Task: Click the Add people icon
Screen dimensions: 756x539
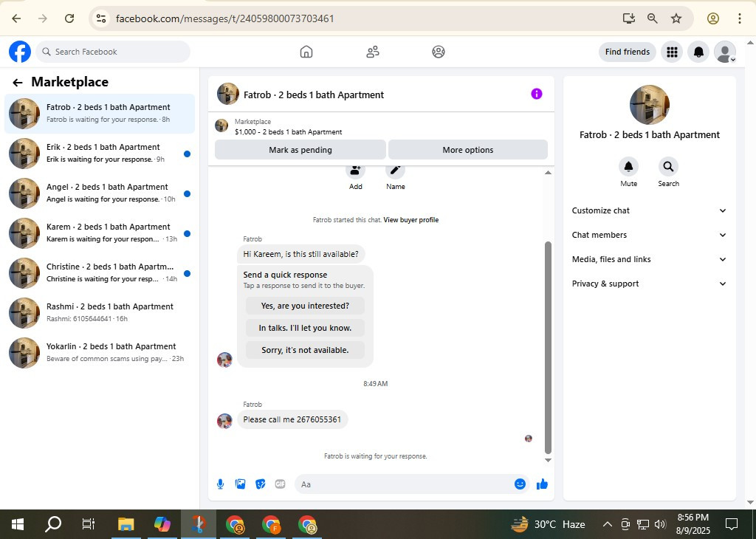Action: tap(356, 170)
